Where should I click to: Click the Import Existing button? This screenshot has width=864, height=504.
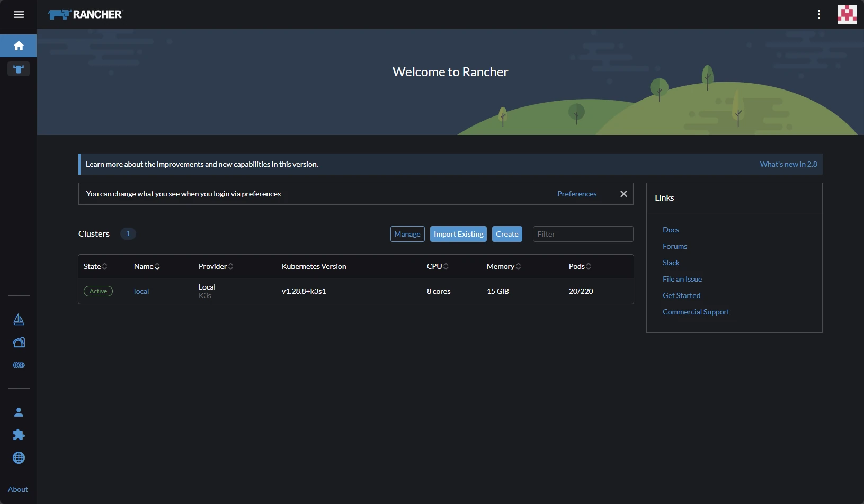[x=458, y=234]
